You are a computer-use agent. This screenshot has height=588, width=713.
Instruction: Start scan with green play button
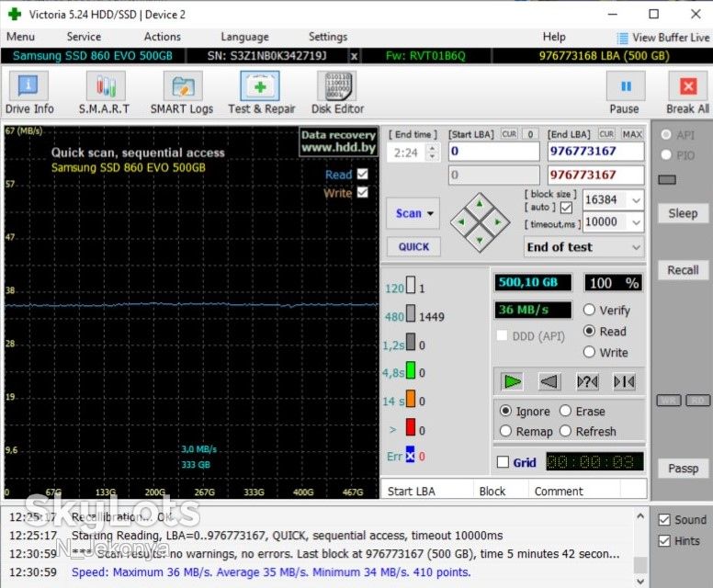pos(512,381)
